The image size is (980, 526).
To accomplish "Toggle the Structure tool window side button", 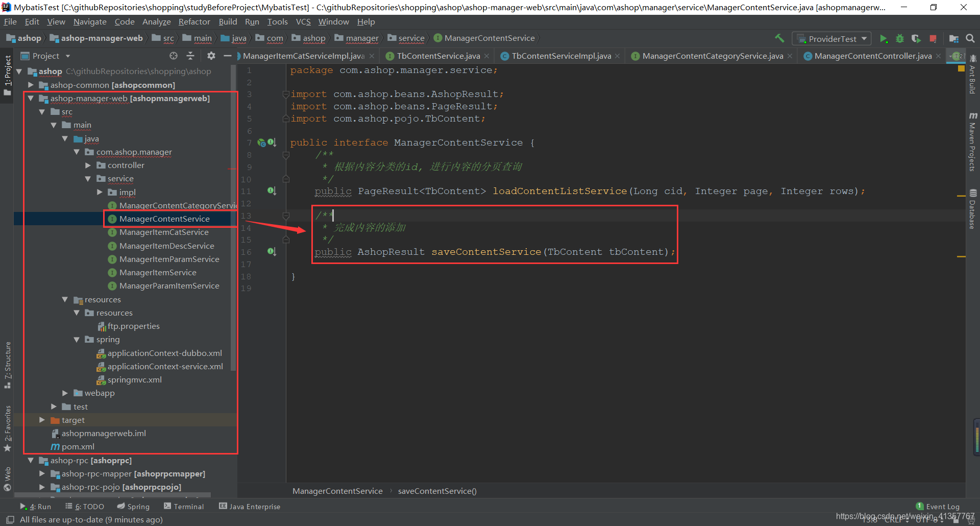I will pos(7,365).
